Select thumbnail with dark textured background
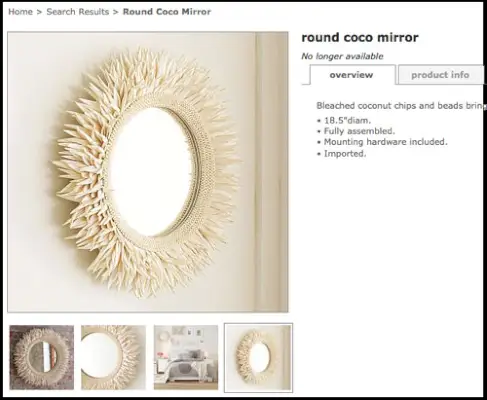 [42, 357]
